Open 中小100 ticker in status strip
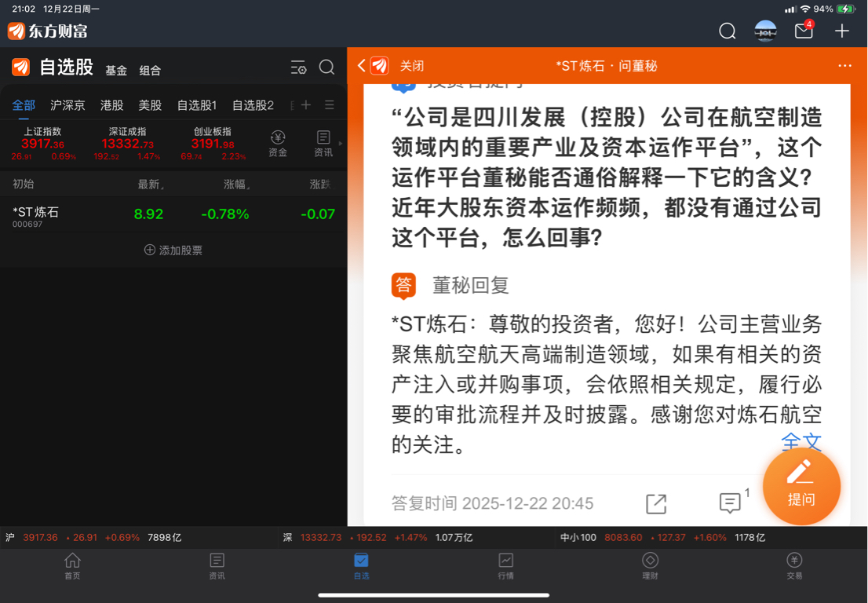 click(662, 538)
